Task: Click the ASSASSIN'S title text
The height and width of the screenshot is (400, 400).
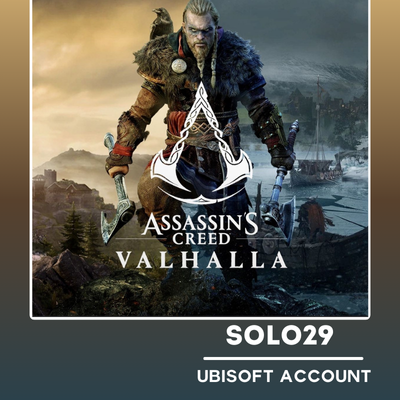Action: coord(200,224)
